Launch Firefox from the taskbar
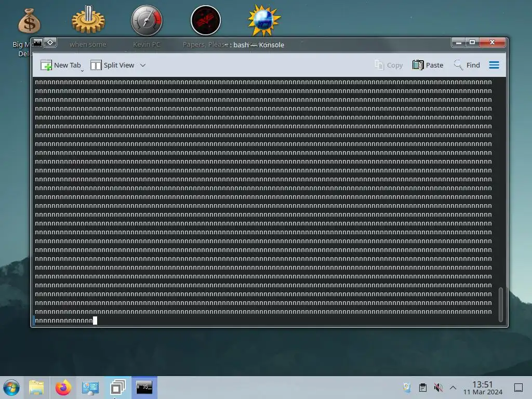The width and height of the screenshot is (532, 399). (63, 388)
